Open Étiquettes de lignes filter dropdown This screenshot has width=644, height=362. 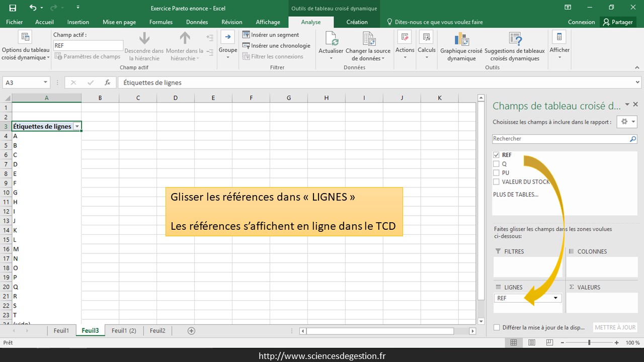click(x=77, y=127)
